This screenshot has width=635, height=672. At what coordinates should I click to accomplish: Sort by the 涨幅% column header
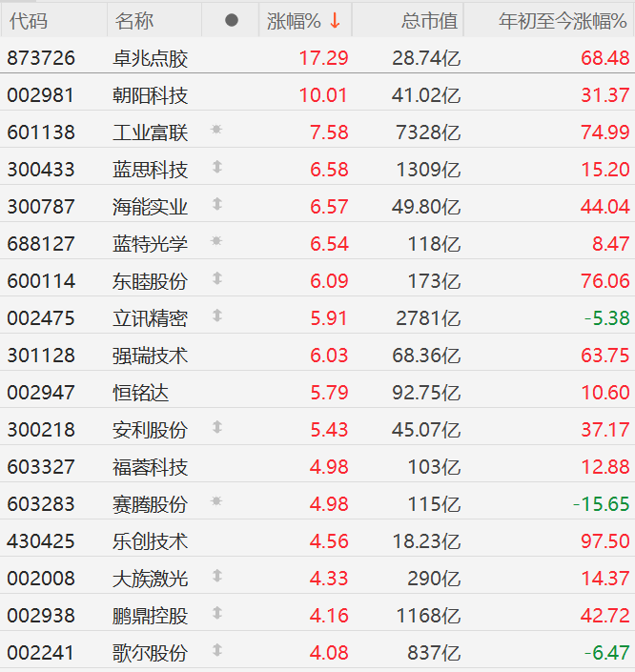click(305, 21)
